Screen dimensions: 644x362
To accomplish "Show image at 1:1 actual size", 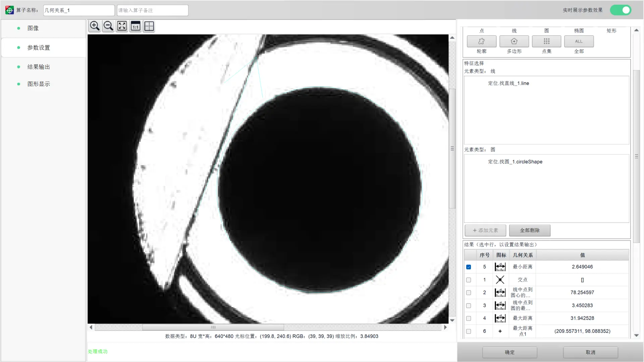I will pyautogui.click(x=136, y=26).
